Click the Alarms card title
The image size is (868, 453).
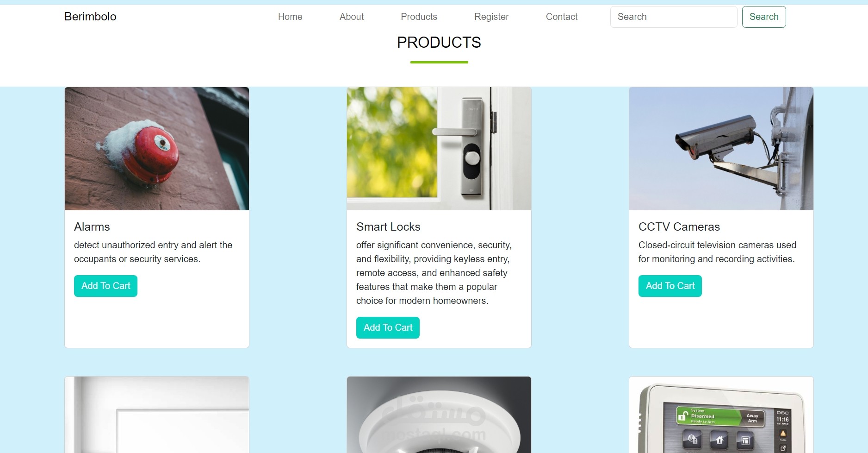[x=92, y=226]
